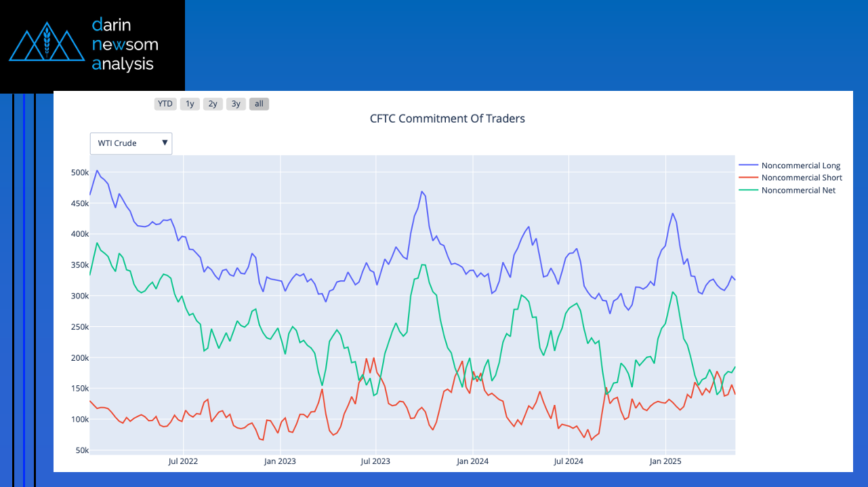This screenshot has height=487, width=868.
Task: Hide the Noncommercial Short legend entry
Action: [802, 178]
